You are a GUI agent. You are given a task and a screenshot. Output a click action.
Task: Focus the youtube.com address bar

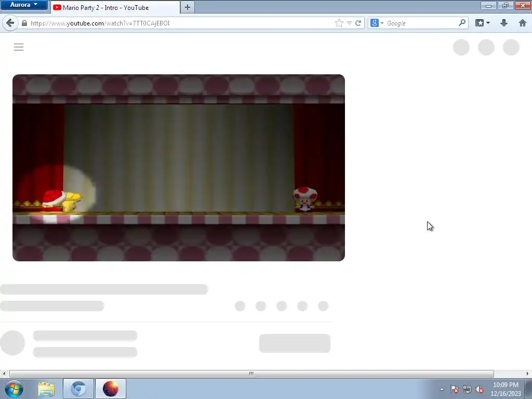pos(180,23)
